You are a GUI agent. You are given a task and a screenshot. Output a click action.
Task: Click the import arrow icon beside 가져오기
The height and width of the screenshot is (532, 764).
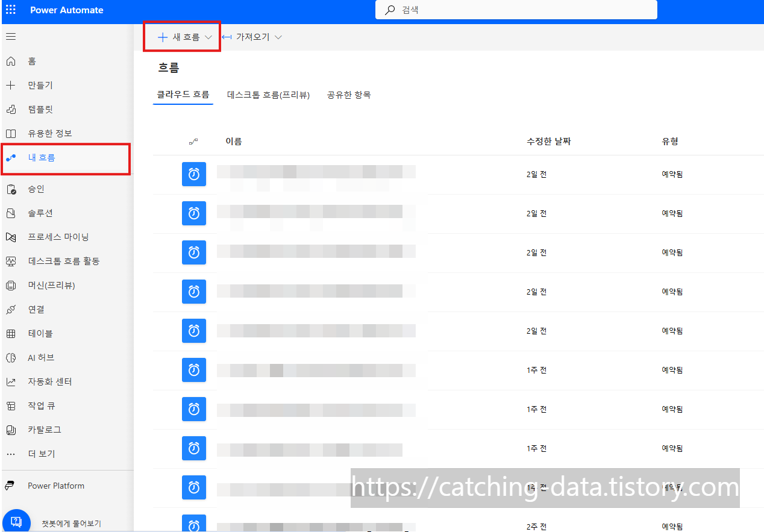(227, 37)
